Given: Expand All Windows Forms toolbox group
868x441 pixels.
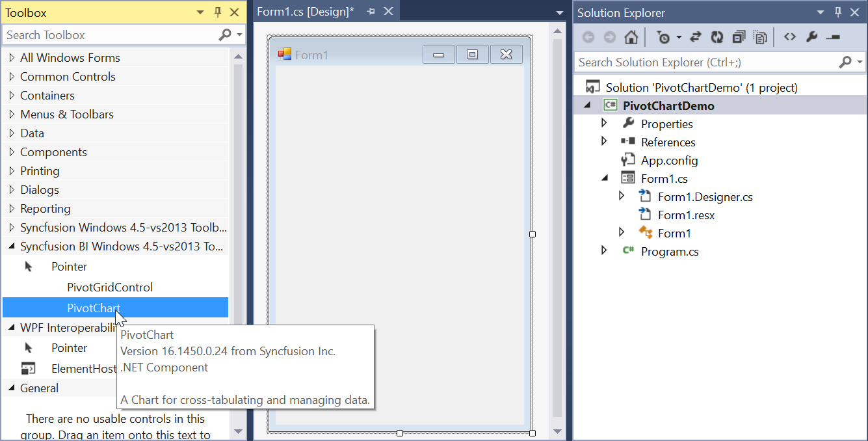Looking at the screenshot, I should point(12,58).
